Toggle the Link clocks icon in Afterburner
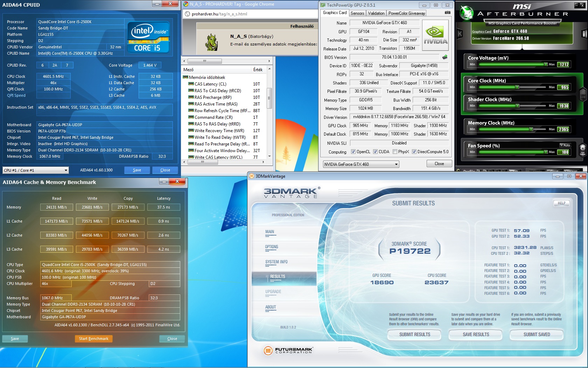 583,94
